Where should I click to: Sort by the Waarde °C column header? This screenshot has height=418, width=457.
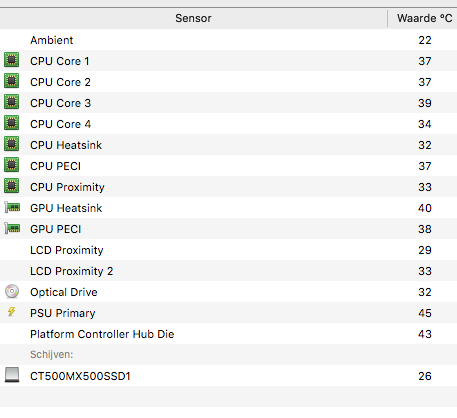coord(423,18)
